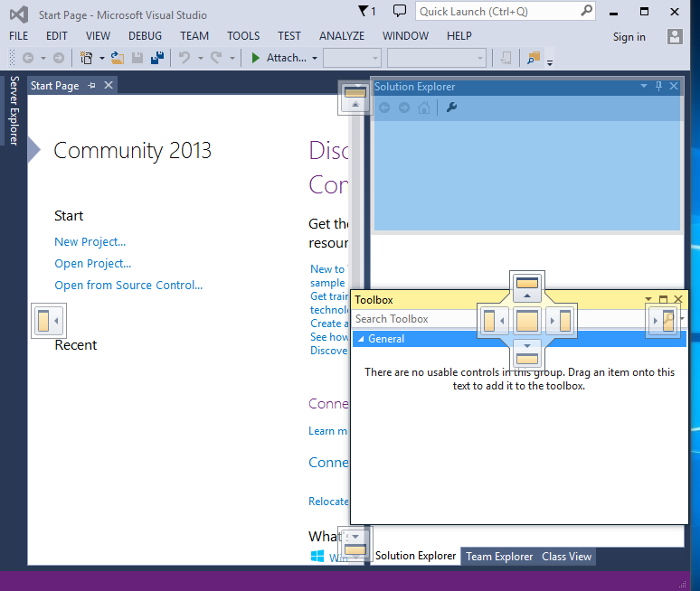The width and height of the screenshot is (700, 591).
Task: Click the Sign in link
Action: (x=629, y=37)
